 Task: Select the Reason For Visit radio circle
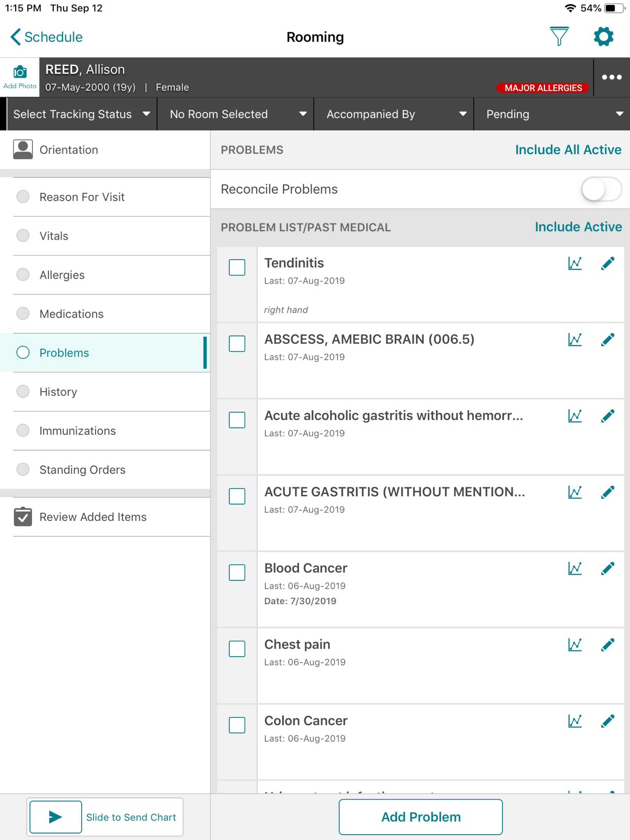pyautogui.click(x=23, y=197)
